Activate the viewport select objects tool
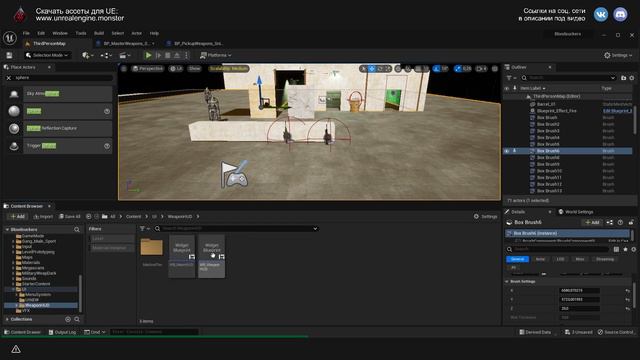This screenshot has height=360, width=640. click(x=363, y=69)
